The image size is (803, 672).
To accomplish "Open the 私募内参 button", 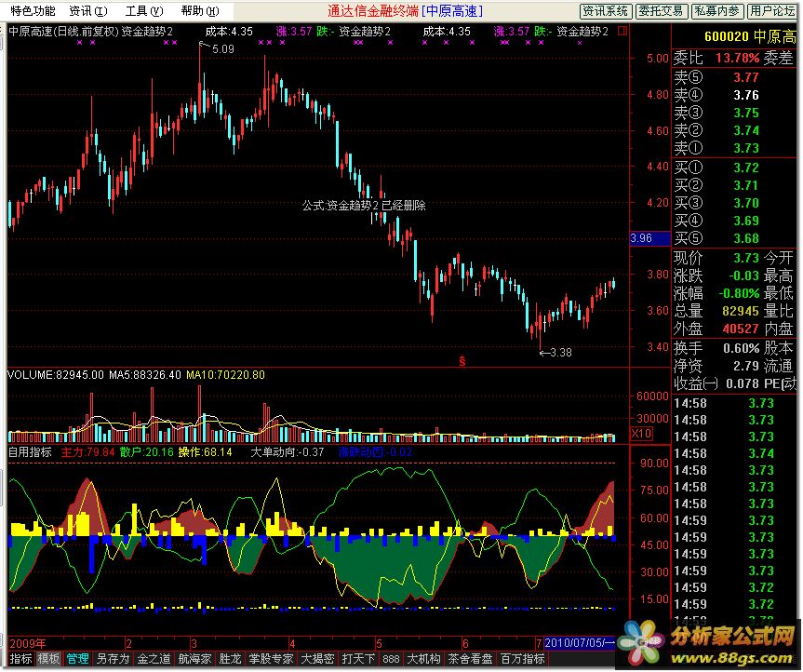I will (716, 11).
